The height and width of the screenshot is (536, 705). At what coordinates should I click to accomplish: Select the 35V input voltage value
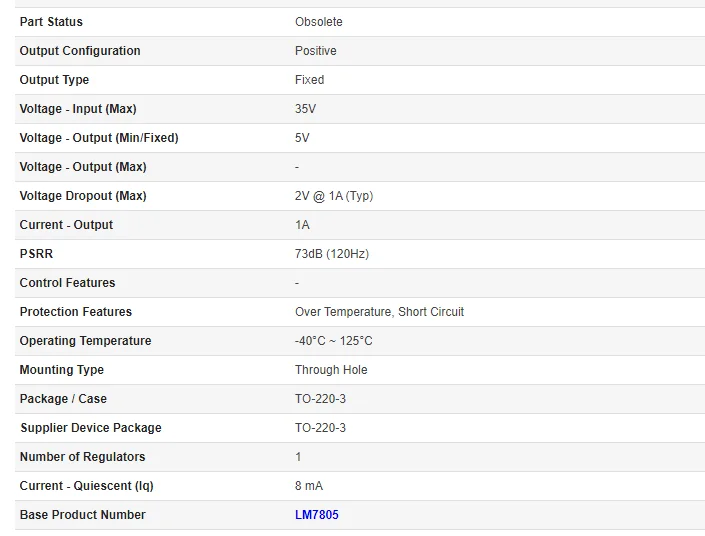coord(305,109)
